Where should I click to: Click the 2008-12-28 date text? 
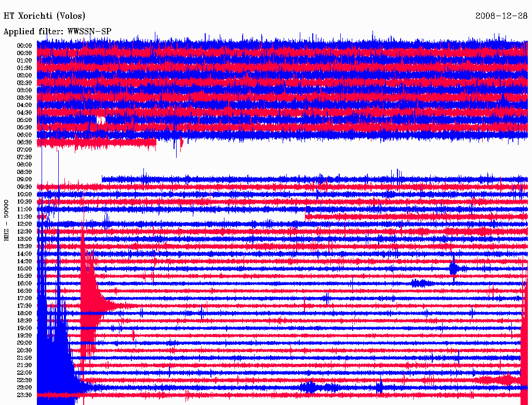click(x=501, y=16)
